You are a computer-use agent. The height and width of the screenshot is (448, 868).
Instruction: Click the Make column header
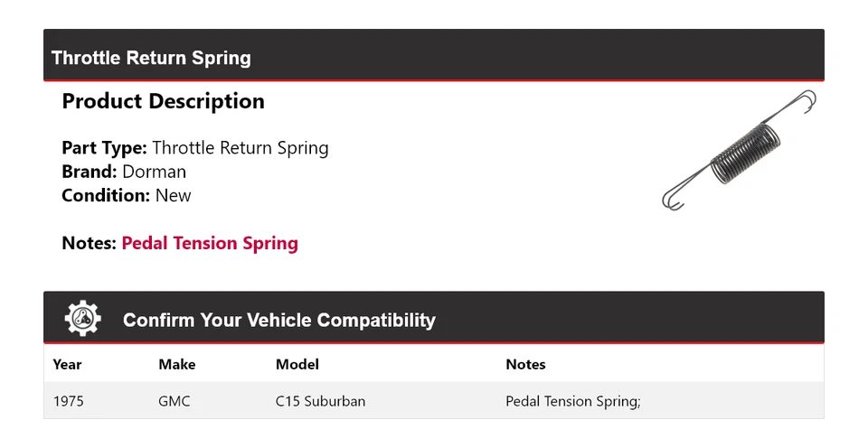176,365
